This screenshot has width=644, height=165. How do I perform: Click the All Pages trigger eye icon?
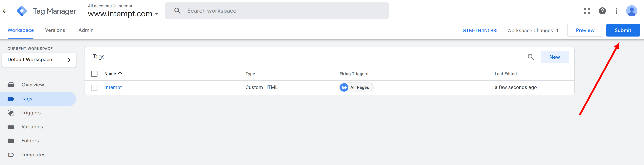click(x=344, y=87)
